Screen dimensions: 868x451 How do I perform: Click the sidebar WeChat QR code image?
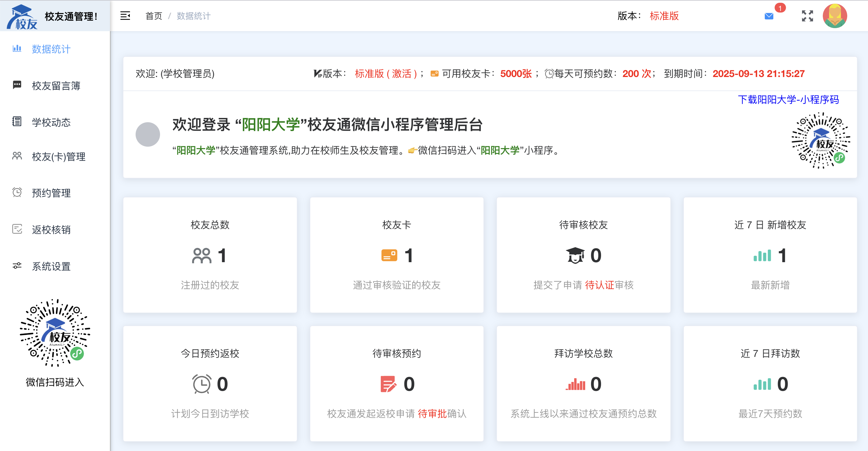click(55, 333)
